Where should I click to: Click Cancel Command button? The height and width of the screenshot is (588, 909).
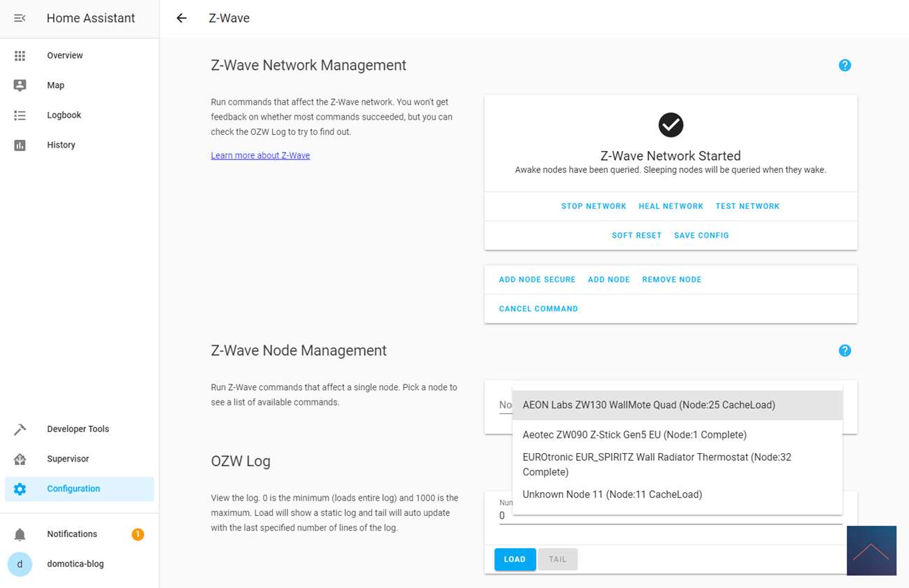538,309
